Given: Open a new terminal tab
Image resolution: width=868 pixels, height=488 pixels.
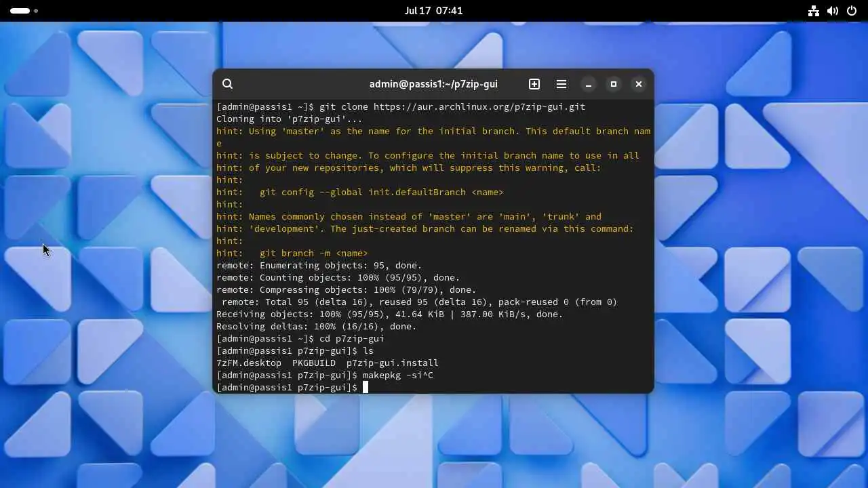Looking at the screenshot, I should click(x=534, y=84).
